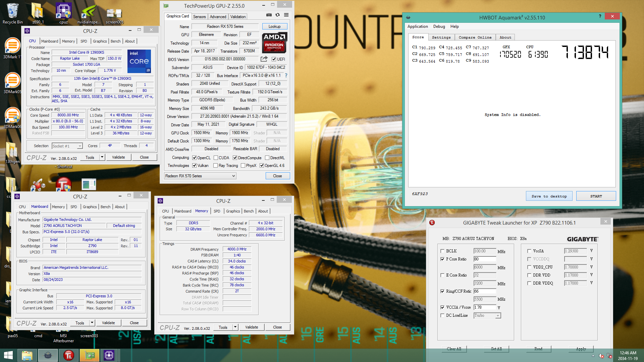Toggle the P Core Ratio checkbox
The height and width of the screenshot is (362, 644).
(x=442, y=259)
